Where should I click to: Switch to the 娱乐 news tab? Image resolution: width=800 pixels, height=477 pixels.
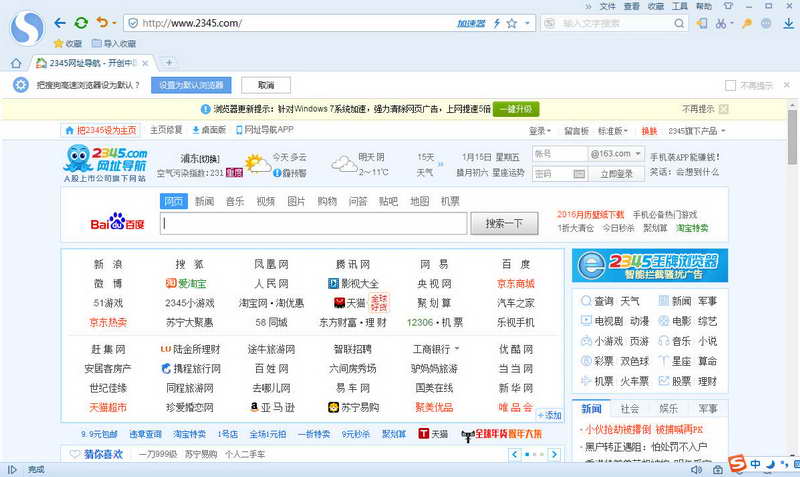pyautogui.click(x=668, y=409)
